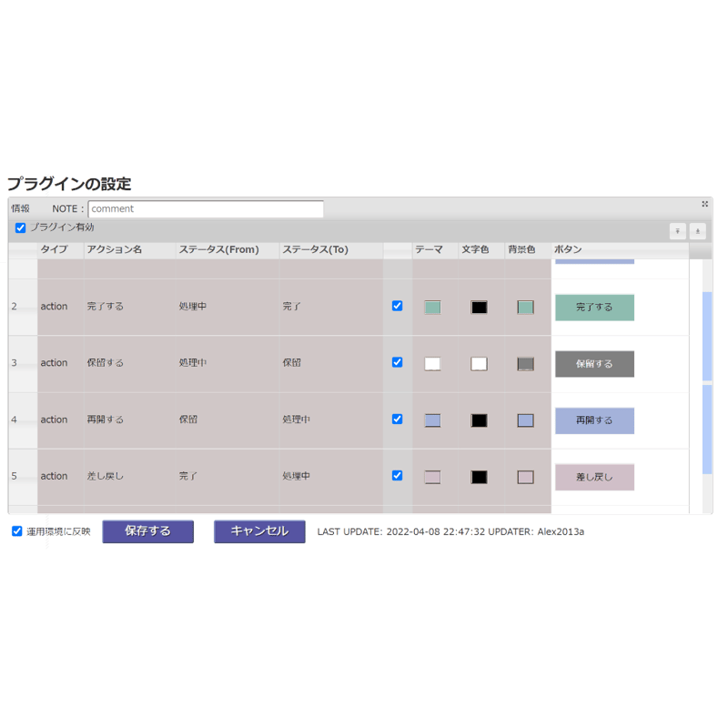The image size is (728, 728).
Task: Open the green theme swatch for 完了する row
Action: (x=433, y=307)
